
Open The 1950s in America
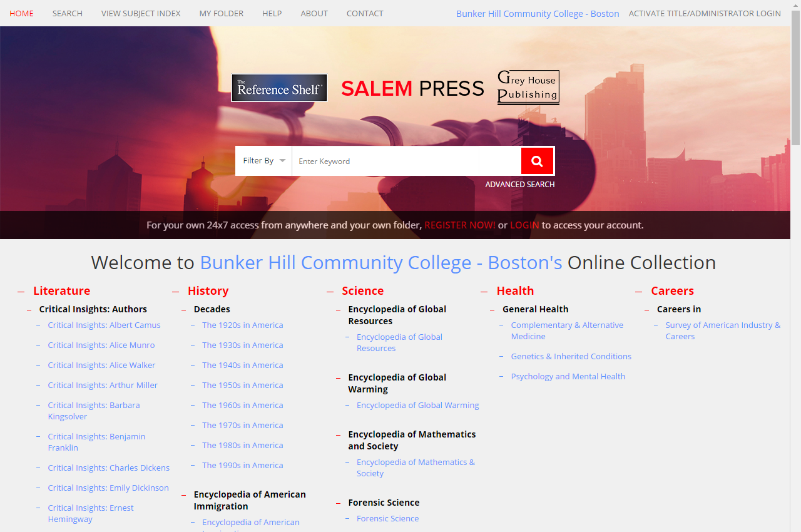243,385
